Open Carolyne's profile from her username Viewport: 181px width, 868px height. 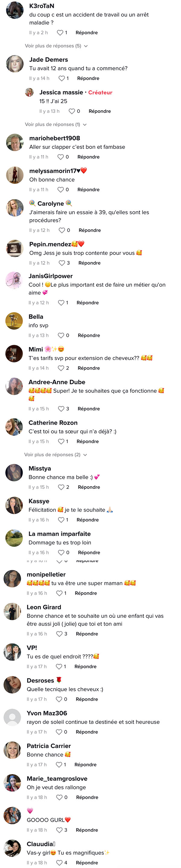click(51, 204)
